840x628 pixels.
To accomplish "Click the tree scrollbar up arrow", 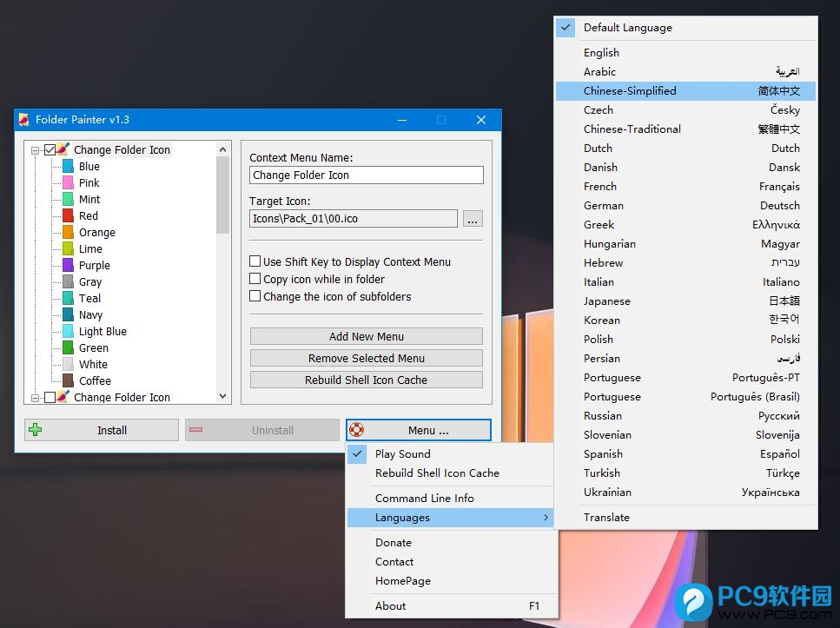I will point(223,149).
